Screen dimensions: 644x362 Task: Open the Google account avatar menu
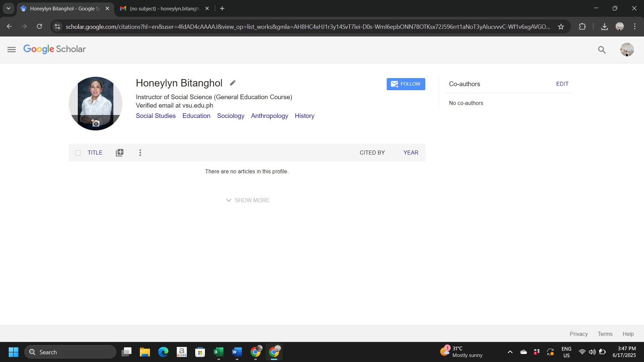click(x=627, y=50)
